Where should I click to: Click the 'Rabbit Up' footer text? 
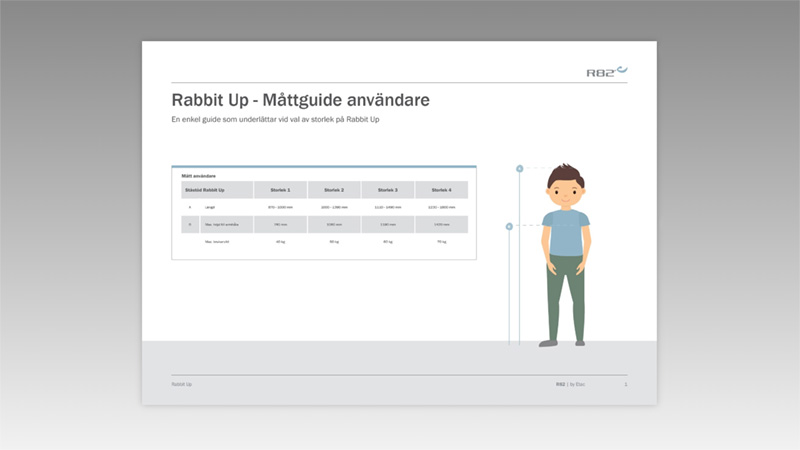click(182, 384)
